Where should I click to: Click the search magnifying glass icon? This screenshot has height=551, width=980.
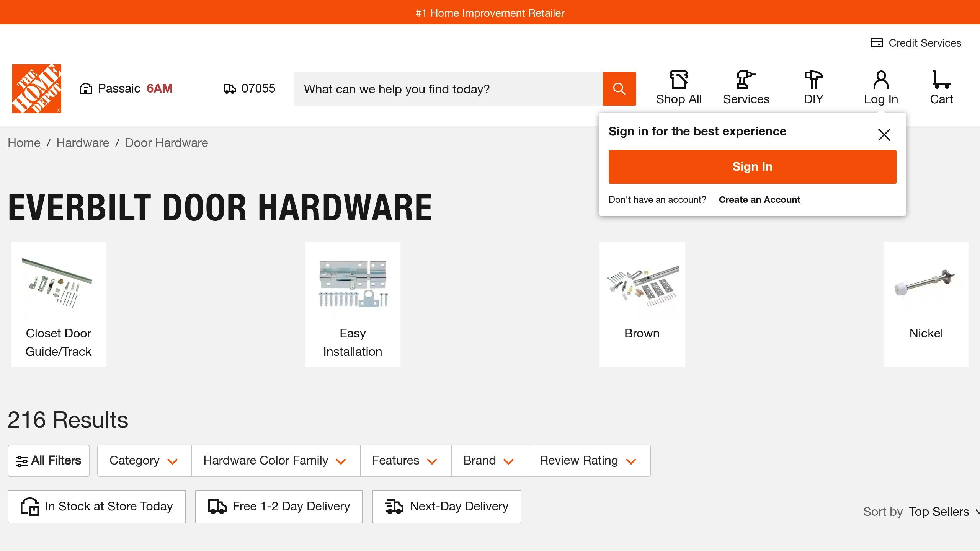click(x=619, y=88)
